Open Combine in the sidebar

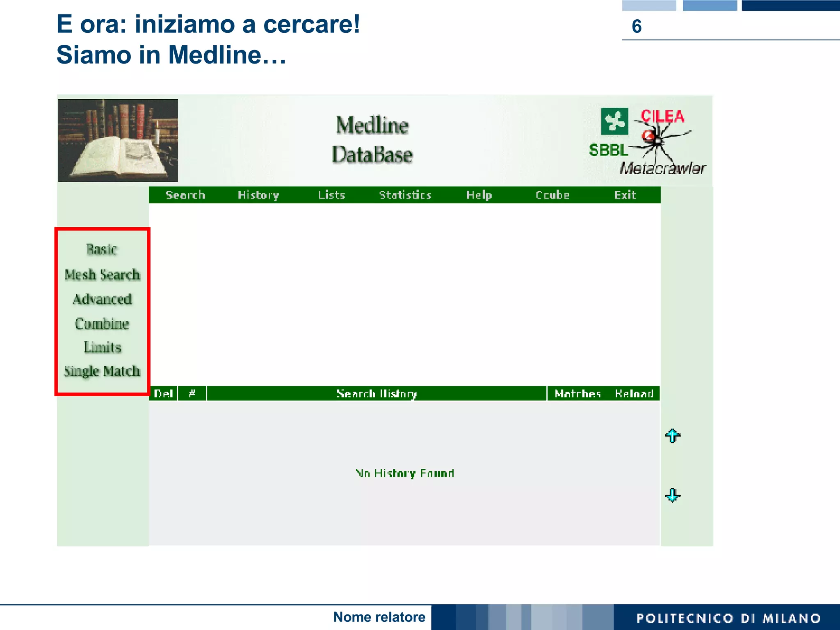pyautogui.click(x=102, y=323)
